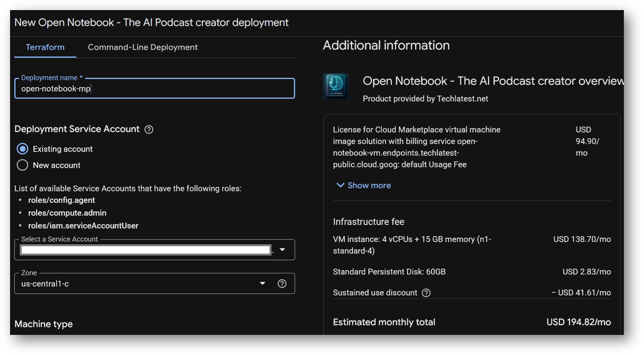Click the USD 94.90/mo license fee
The width and height of the screenshot is (644, 355).
tap(588, 141)
